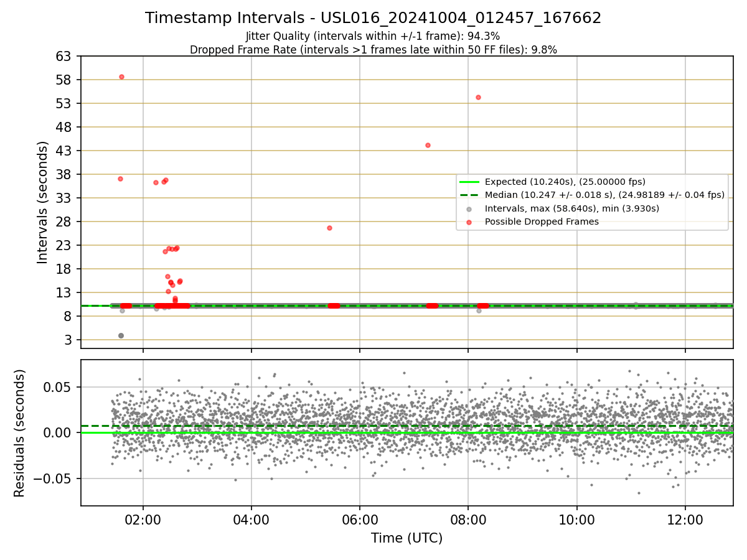The width and height of the screenshot is (747, 560).
Task: Click the red point near 27 seconds around 05:30
Action: (329, 228)
